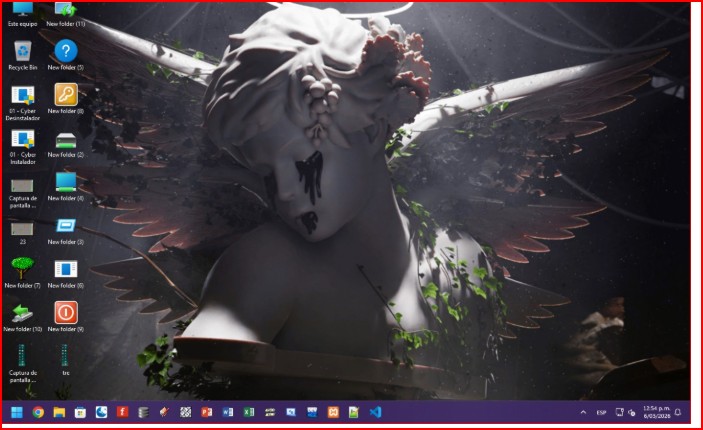This screenshot has height=430, width=703.
Task: Open the Recycle Bin desktop icon
Action: coord(22,51)
